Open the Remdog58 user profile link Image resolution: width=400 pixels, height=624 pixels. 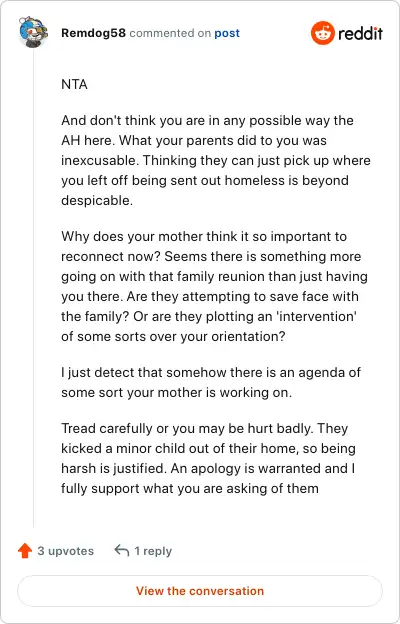[94, 33]
